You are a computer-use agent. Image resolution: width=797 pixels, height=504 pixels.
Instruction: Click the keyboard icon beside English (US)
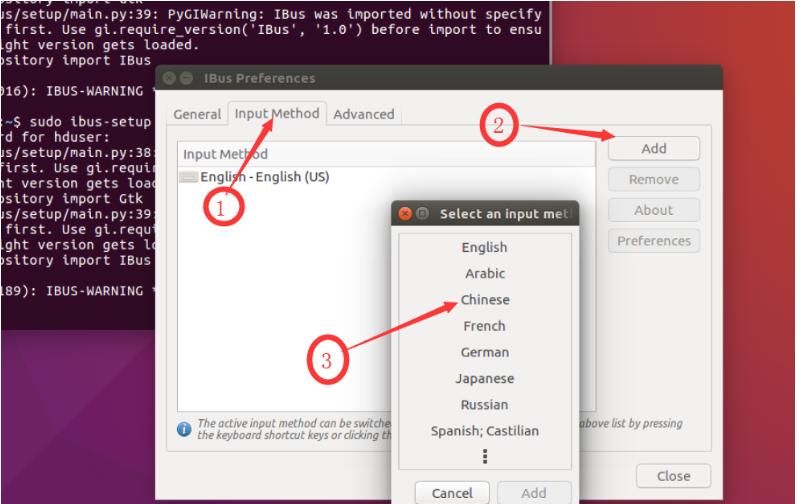189,177
